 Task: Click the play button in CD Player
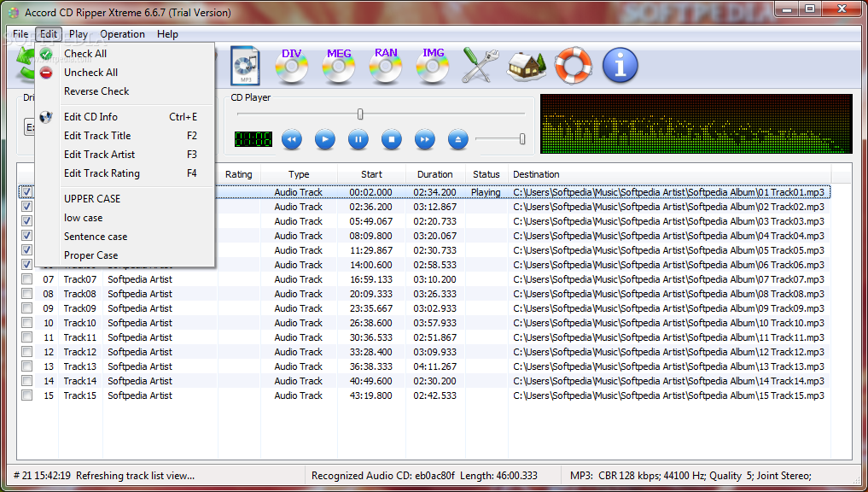point(325,139)
